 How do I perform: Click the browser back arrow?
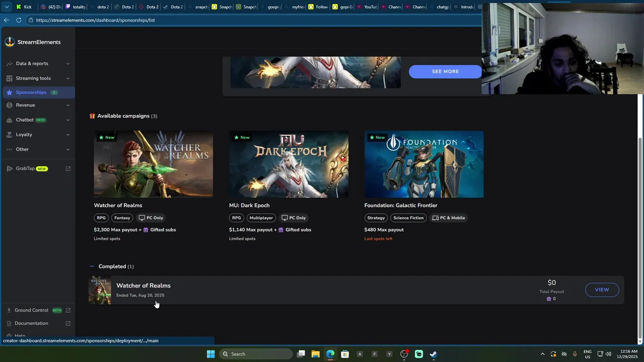point(6,20)
